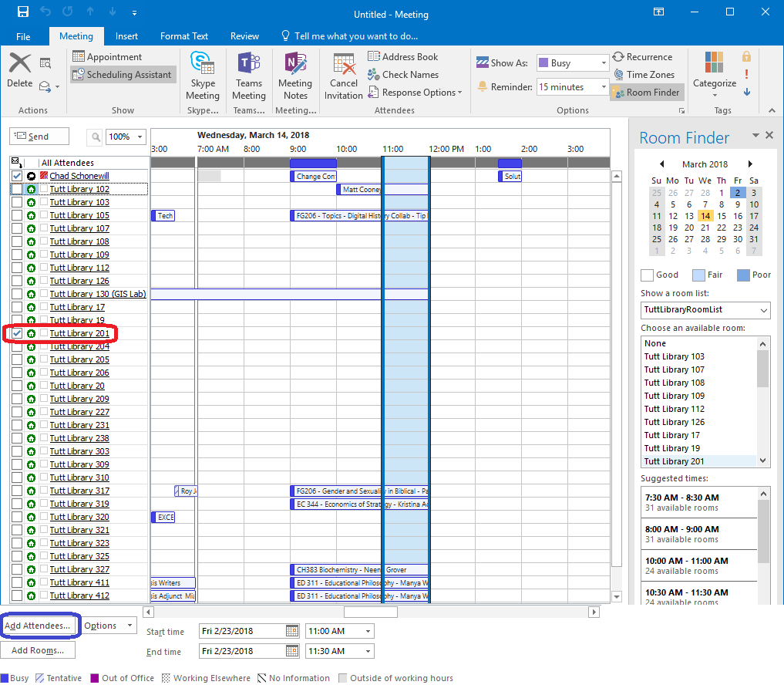
Task: Set Low Importance down arrow icon
Action: coord(746,92)
